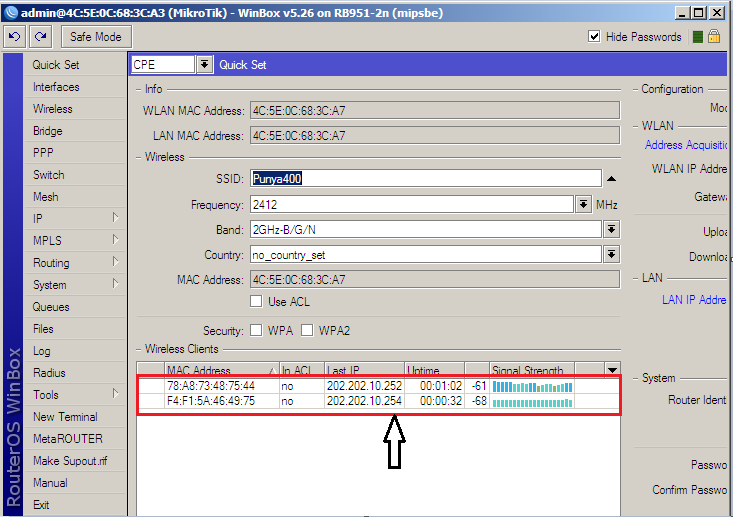Click signal strength bar for -61 client

coord(532,387)
